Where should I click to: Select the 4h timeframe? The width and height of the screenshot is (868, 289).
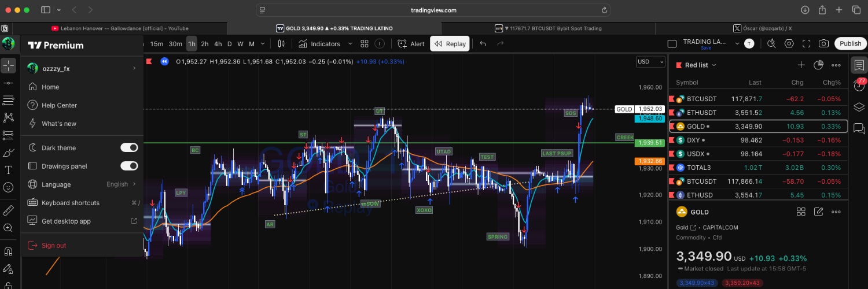[x=218, y=44]
